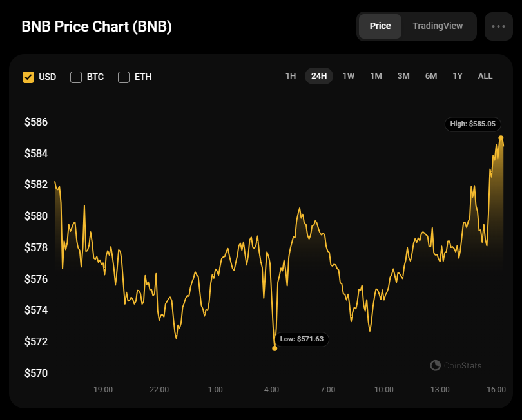Click the 19:00 time axis label

(x=103, y=389)
